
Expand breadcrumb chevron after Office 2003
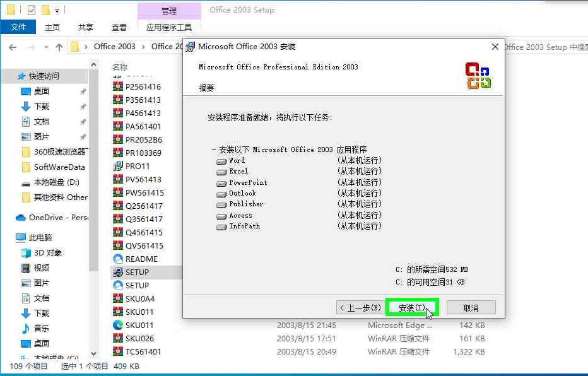(x=143, y=47)
